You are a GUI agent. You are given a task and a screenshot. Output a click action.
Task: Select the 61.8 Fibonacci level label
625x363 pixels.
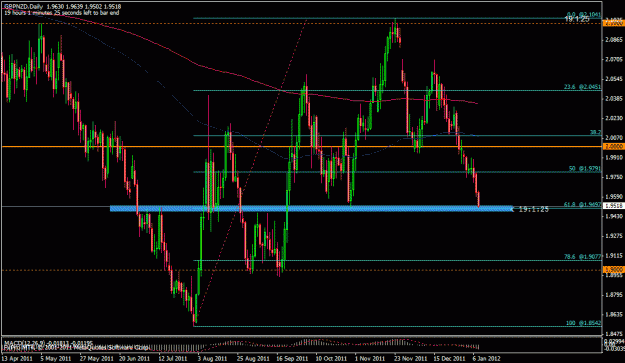point(582,204)
